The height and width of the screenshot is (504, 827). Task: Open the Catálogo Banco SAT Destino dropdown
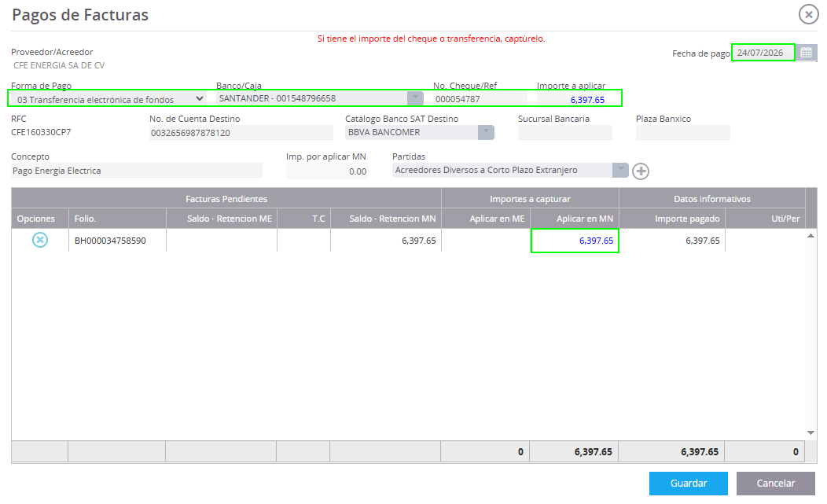[x=486, y=132]
